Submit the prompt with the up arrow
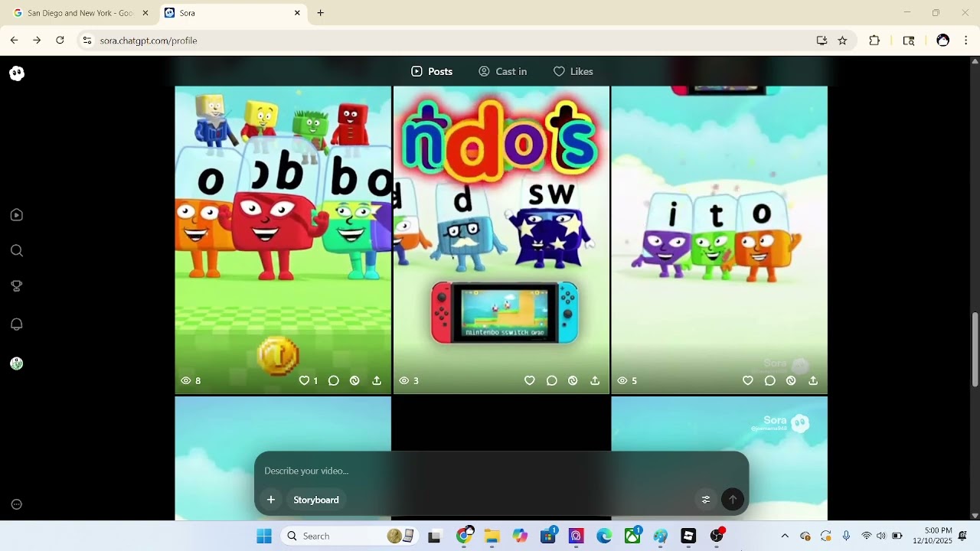Image resolution: width=980 pixels, height=551 pixels. pyautogui.click(x=733, y=500)
